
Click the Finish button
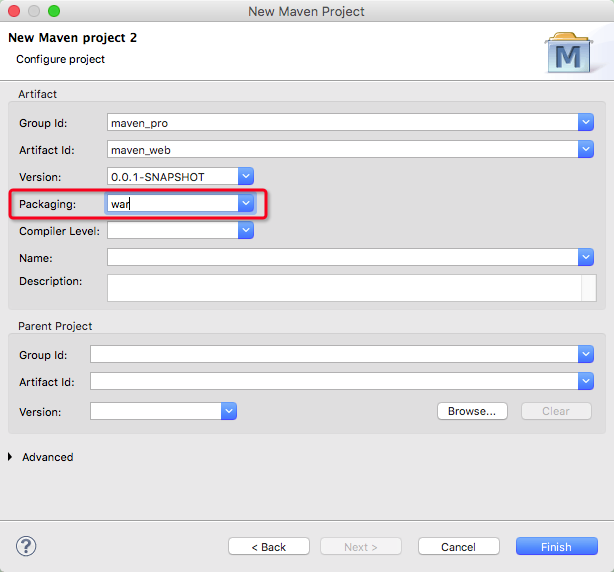[x=556, y=547]
